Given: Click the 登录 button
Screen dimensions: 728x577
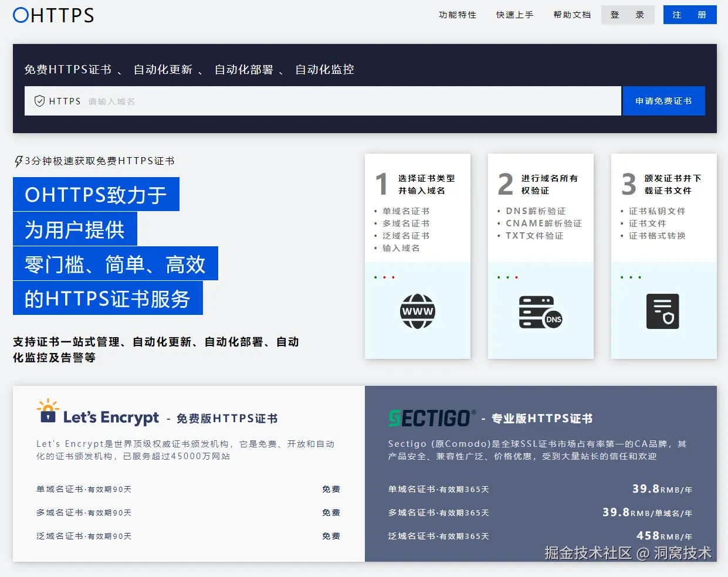Looking at the screenshot, I should point(628,15).
